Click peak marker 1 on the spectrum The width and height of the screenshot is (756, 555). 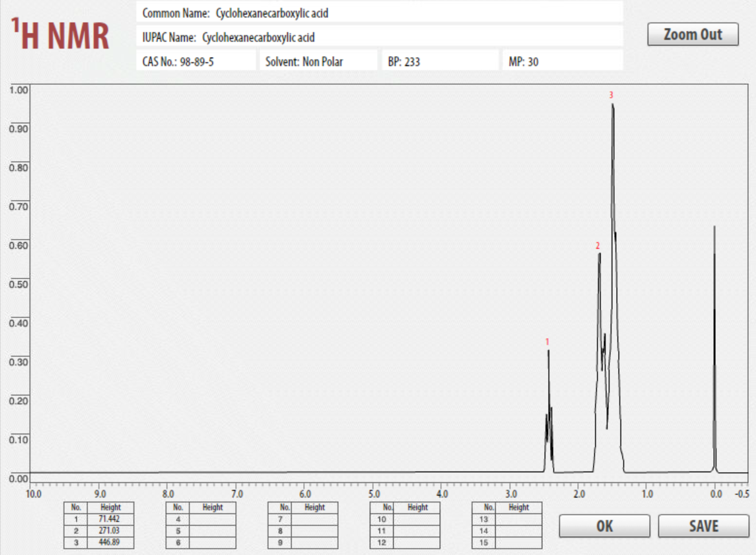pyautogui.click(x=547, y=342)
